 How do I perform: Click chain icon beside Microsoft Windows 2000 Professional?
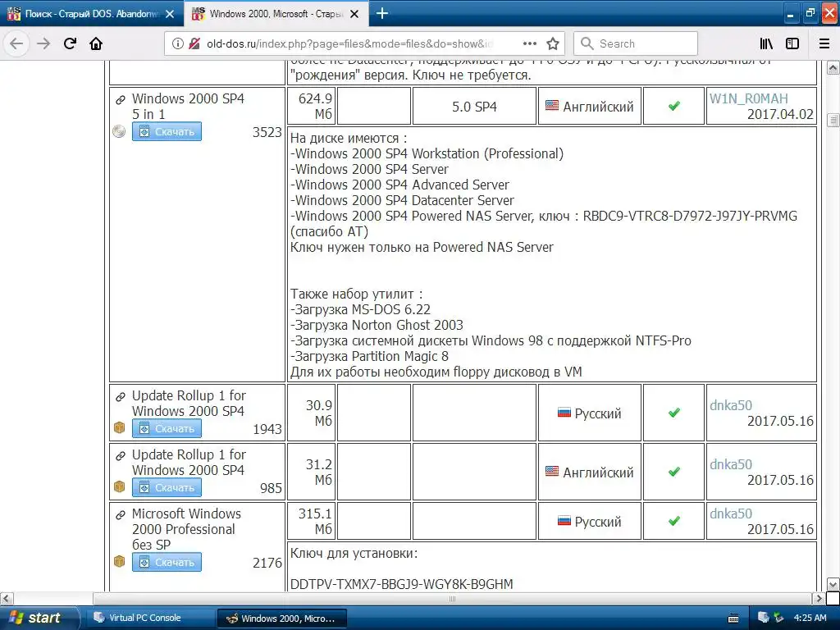(x=121, y=515)
